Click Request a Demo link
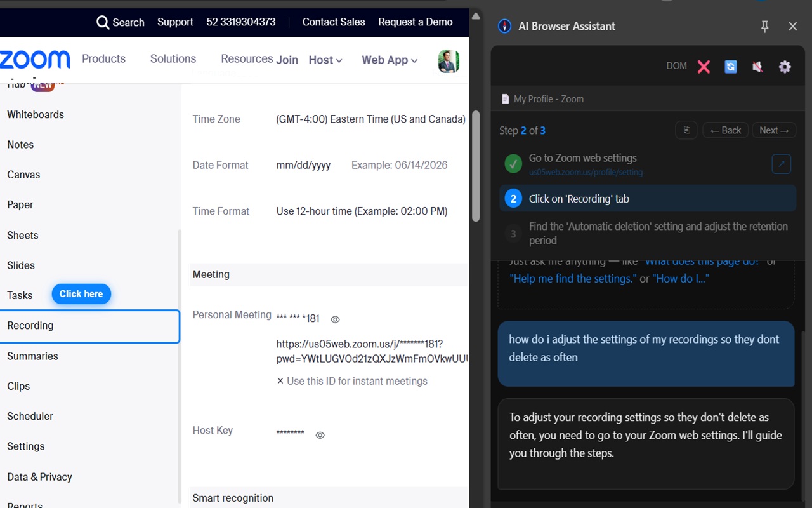Viewport: 812px width, 508px height. point(416,22)
